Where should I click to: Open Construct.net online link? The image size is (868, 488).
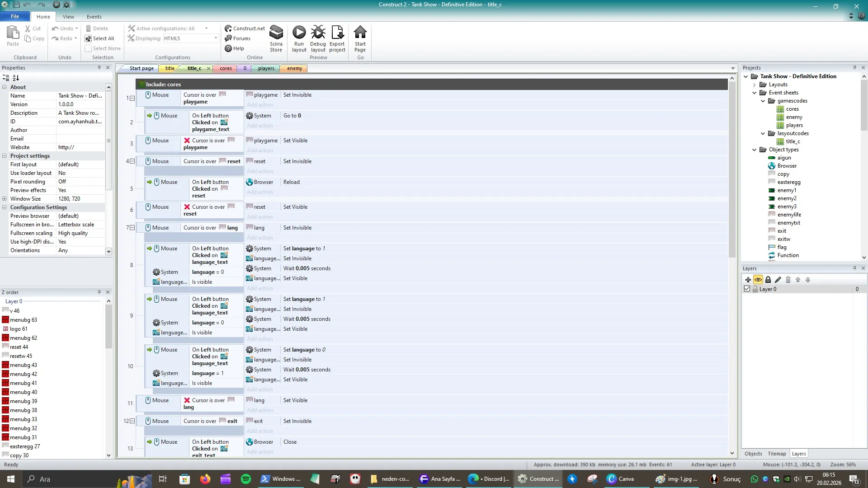[245, 28]
